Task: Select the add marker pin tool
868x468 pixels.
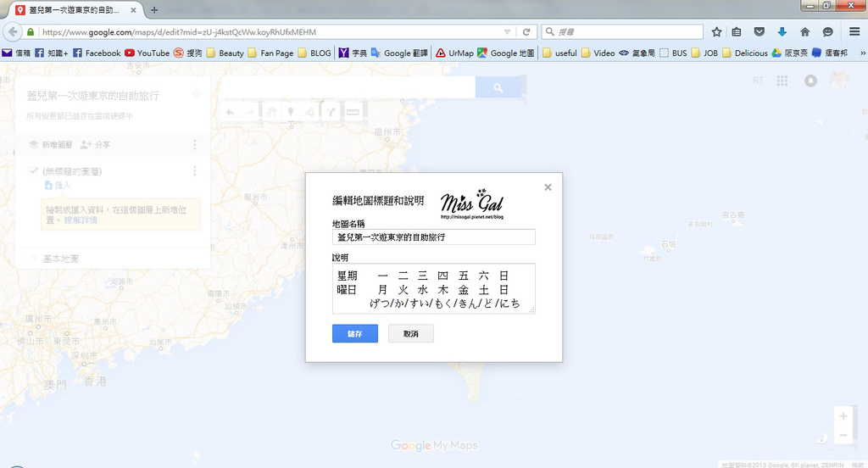Action: point(291,112)
